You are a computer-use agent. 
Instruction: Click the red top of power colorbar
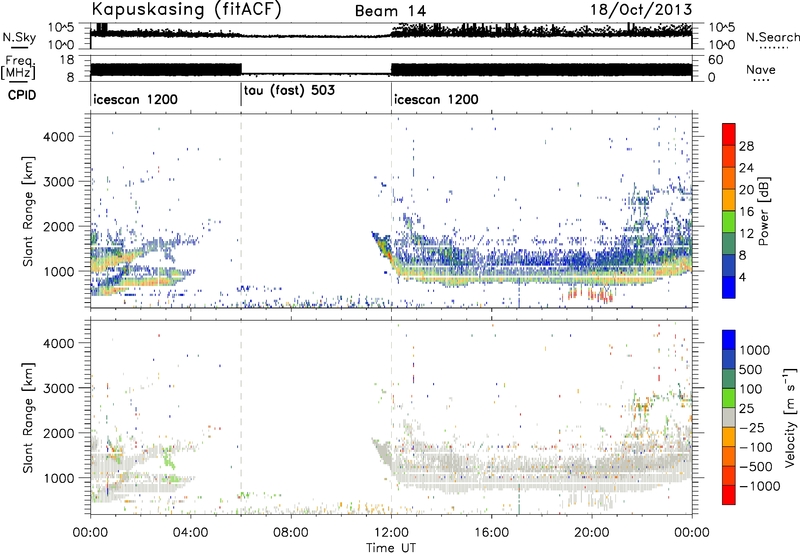pyautogui.click(x=729, y=134)
